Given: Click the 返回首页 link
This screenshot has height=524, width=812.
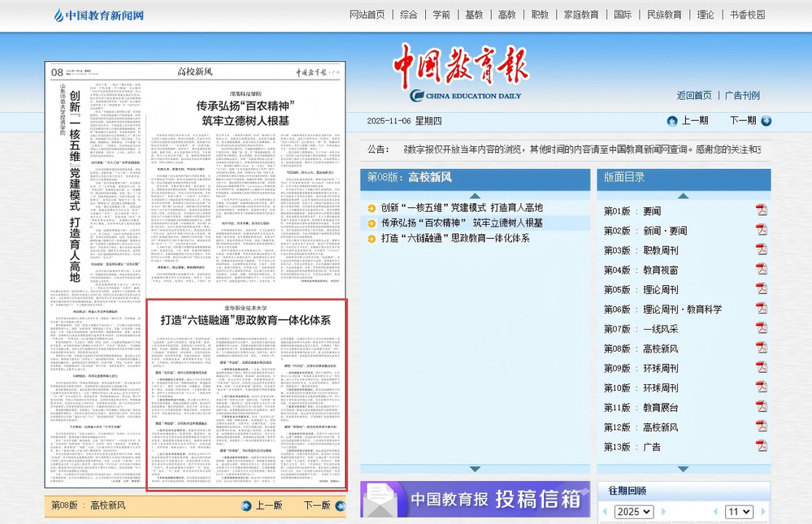Looking at the screenshot, I should point(694,95).
